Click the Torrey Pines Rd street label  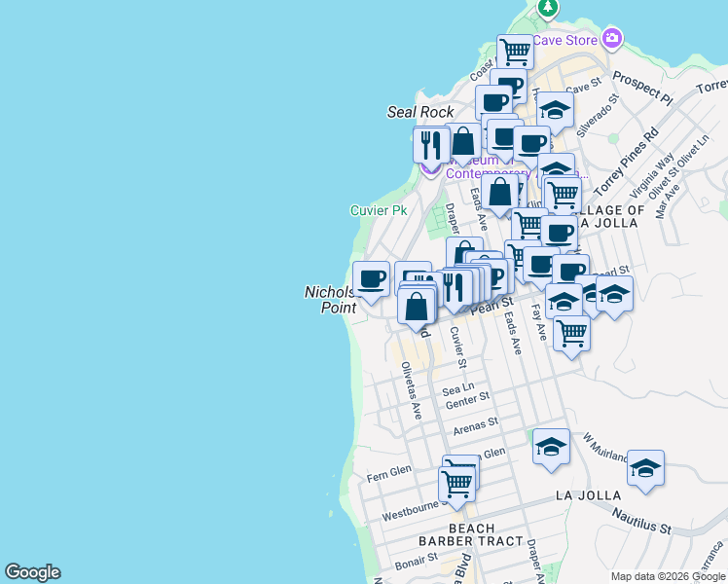pyautogui.click(x=627, y=162)
